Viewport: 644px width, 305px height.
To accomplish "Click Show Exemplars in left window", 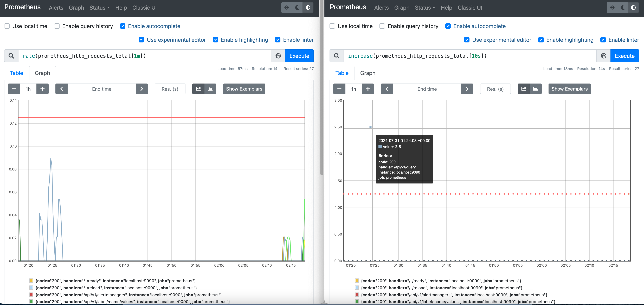I will pos(244,89).
